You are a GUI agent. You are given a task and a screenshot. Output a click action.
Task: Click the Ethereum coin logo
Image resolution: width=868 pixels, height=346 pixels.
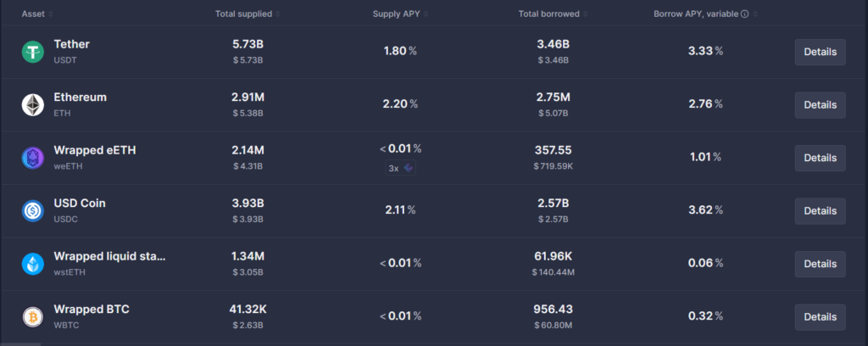[33, 104]
